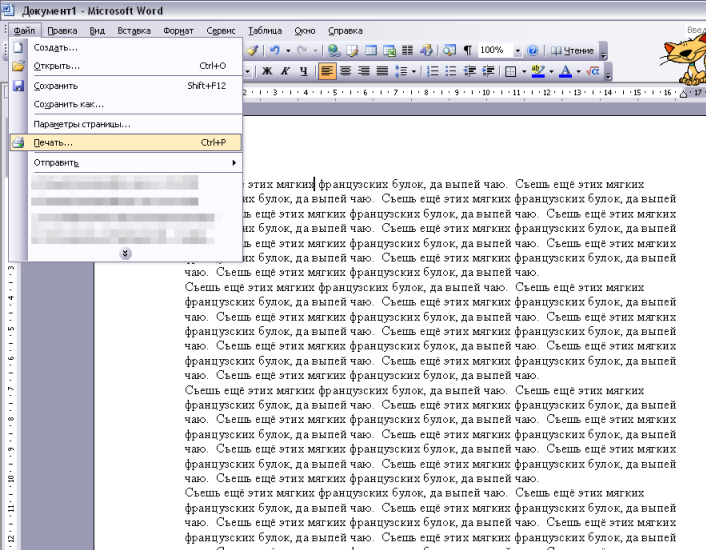Screen dimensions: 706x550
Task: Open the zoom 100% dropdown
Action: pyautogui.click(x=517, y=50)
